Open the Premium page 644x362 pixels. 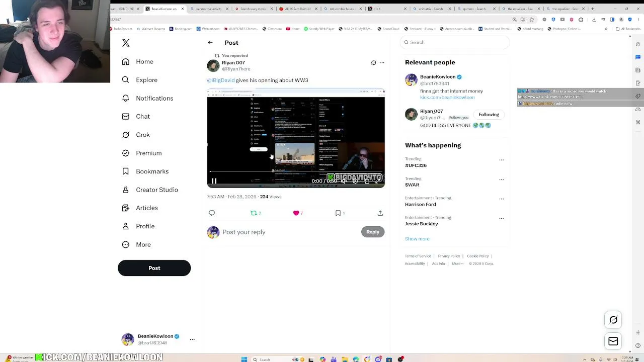[x=142, y=153]
